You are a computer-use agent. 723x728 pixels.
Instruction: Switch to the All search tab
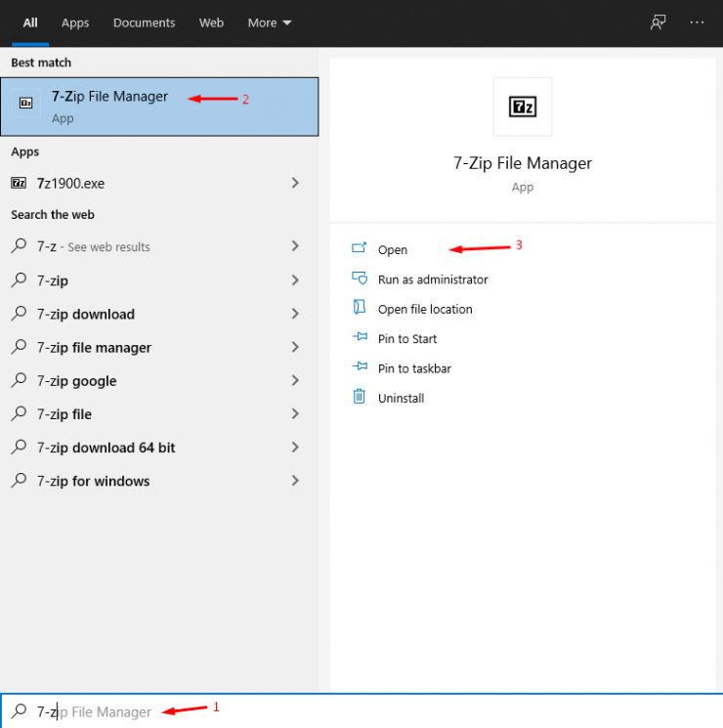pos(30,22)
